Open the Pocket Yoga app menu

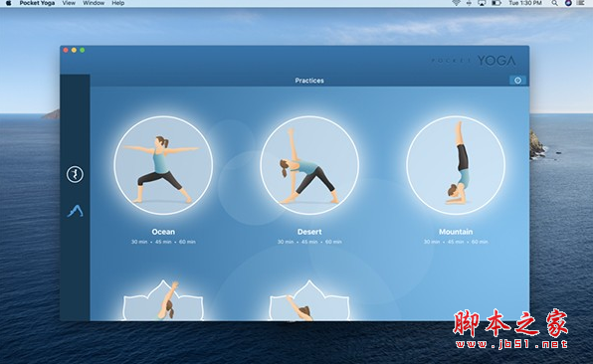click(x=37, y=3)
